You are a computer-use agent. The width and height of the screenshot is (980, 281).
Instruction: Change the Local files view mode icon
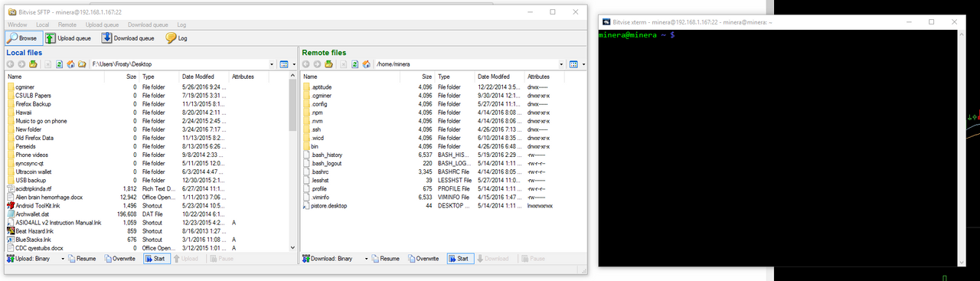[x=283, y=64]
